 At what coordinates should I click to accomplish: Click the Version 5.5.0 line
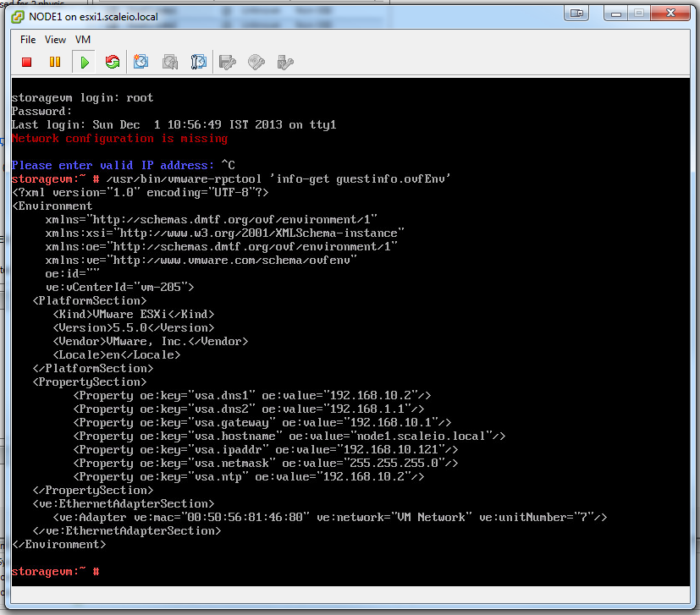pos(134,328)
